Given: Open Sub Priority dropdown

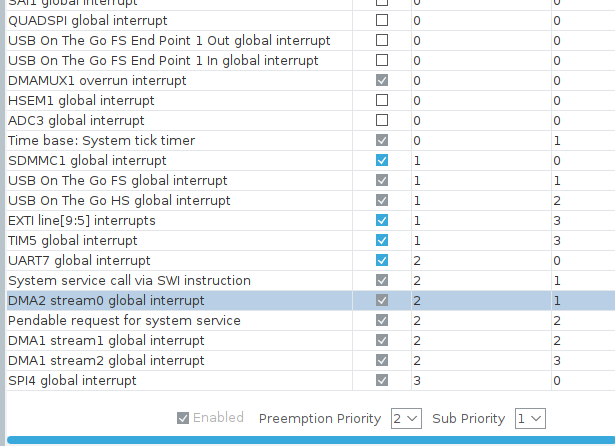Looking at the screenshot, I should click(x=530, y=419).
